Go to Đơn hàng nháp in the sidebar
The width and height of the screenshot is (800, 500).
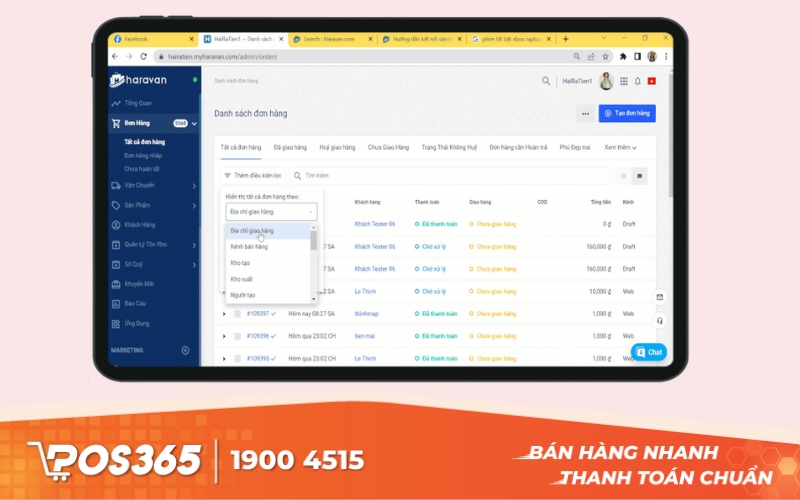click(143, 156)
